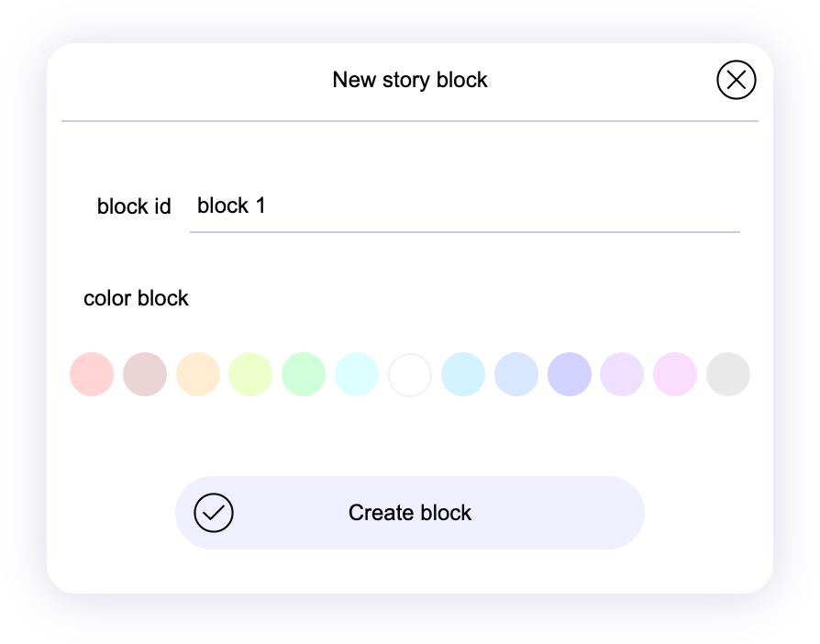
Task: Choose the pale lilac color swatch
Action: 622,374
